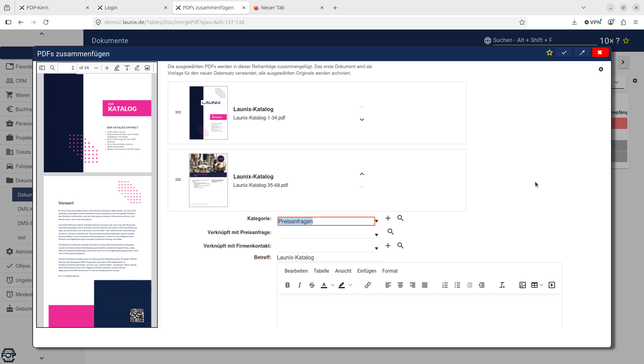Align text right
Screen dimensions: 644x364
coord(413,285)
